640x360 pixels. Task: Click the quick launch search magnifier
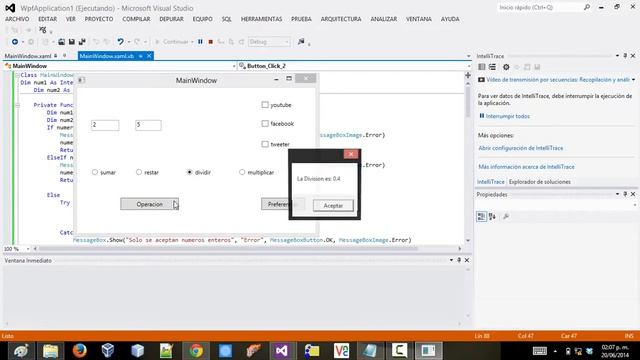click(x=587, y=7)
